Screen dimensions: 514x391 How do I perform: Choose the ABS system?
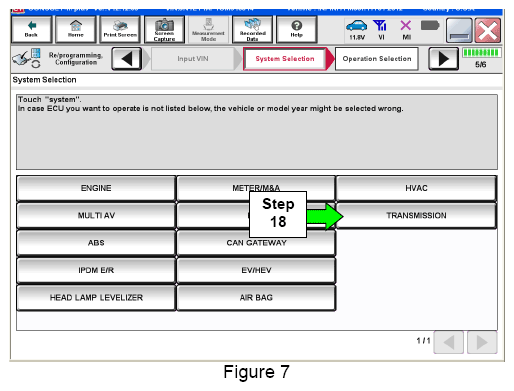96,243
